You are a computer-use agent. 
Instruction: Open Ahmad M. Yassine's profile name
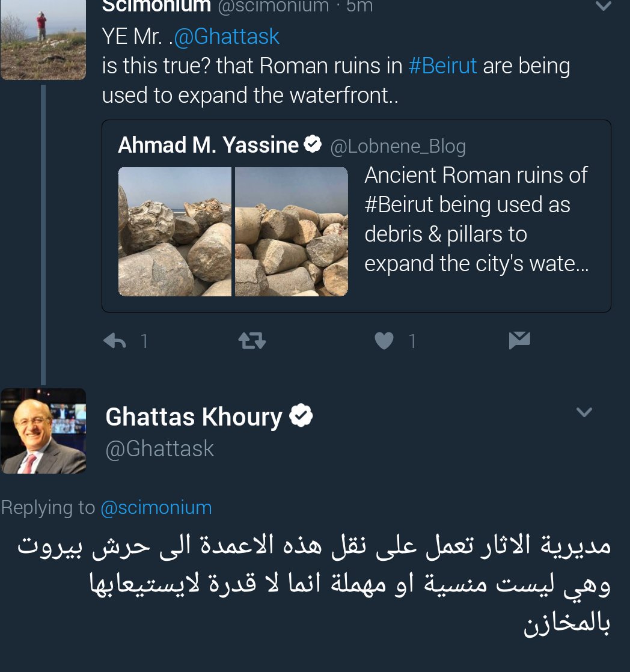(x=208, y=145)
